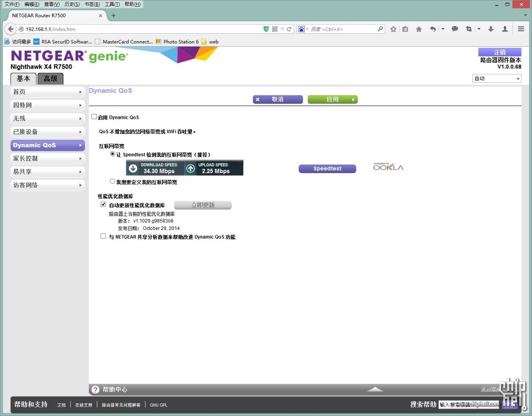This screenshot has height=416, width=532.
Task: Open the crop tool dropdown arrow
Action: pos(479,29)
